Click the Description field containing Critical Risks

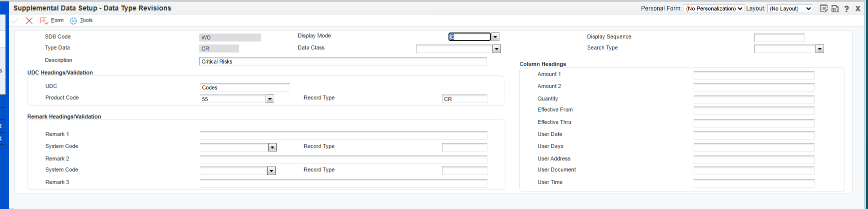(343, 61)
